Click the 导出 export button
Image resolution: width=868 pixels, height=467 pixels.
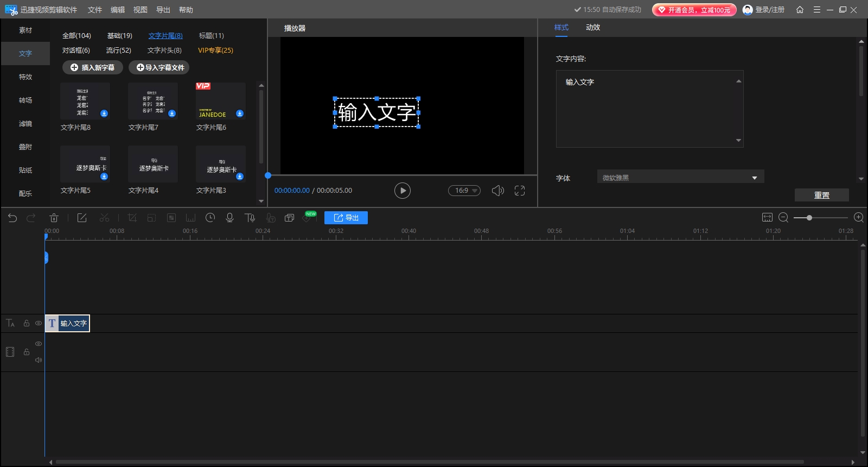pyautogui.click(x=346, y=218)
